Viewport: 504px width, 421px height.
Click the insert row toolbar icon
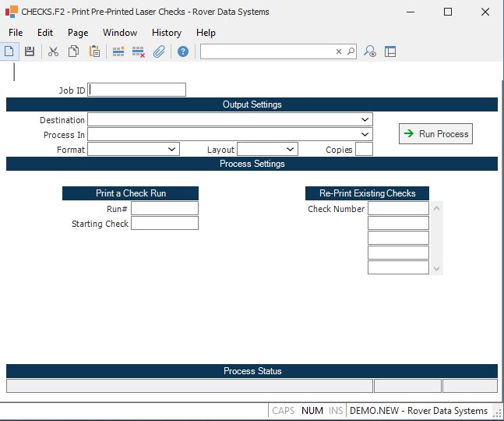tap(118, 51)
